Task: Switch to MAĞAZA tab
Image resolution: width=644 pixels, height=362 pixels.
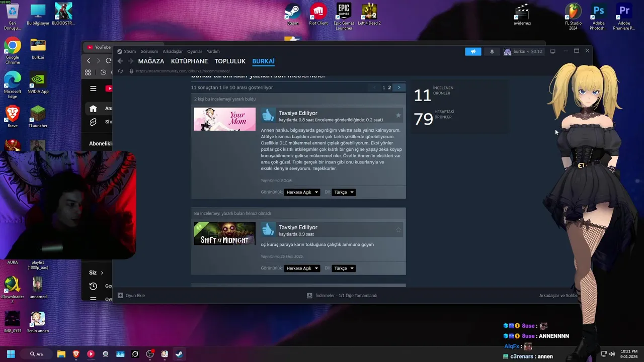Action: tap(151, 61)
